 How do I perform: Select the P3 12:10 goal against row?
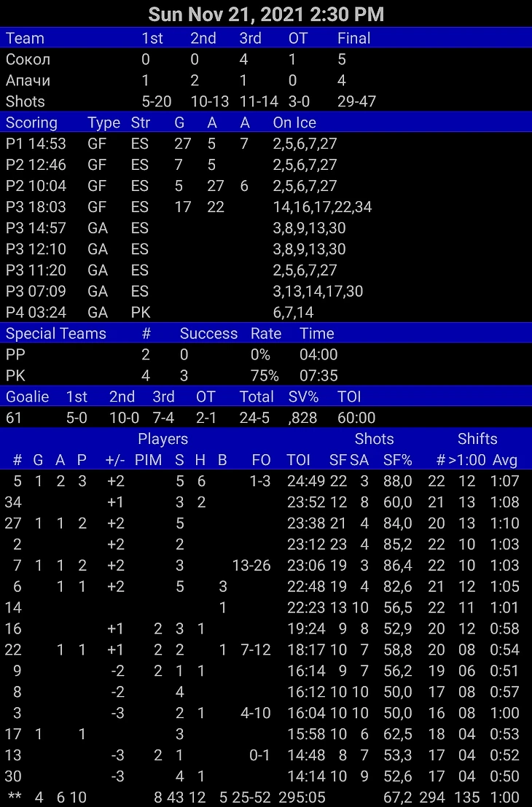tap(266, 249)
